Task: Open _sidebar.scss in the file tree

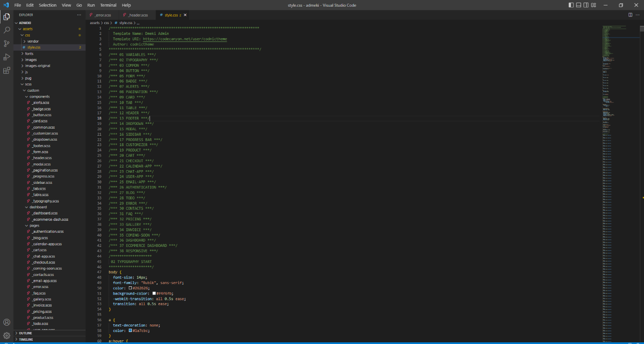Action: click(42, 183)
